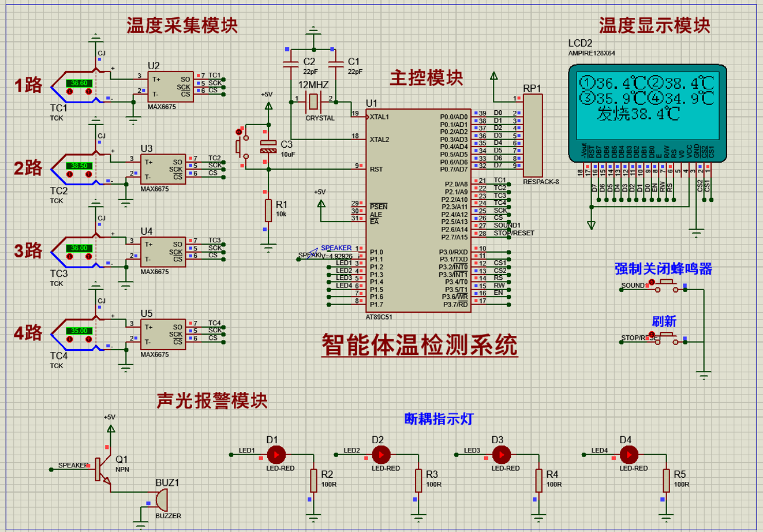Click the 刷新 label
This screenshot has height=532, width=763.
pyautogui.click(x=664, y=321)
